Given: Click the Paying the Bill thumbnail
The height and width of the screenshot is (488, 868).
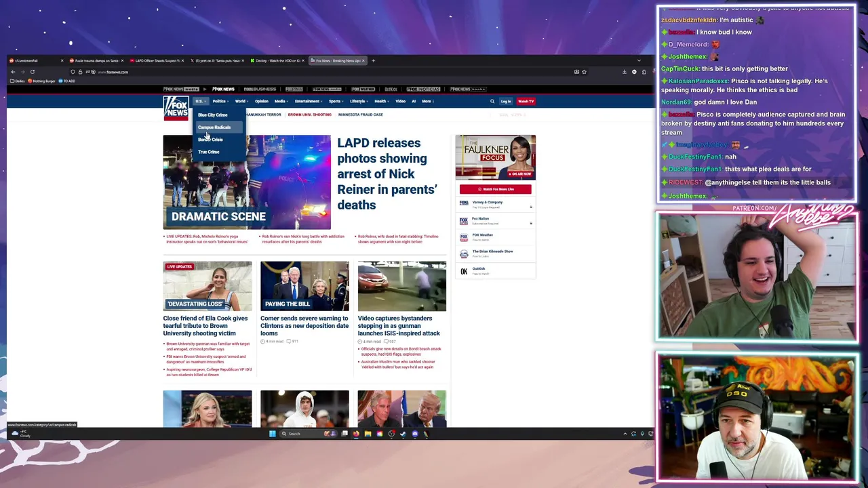Looking at the screenshot, I should 304,286.
